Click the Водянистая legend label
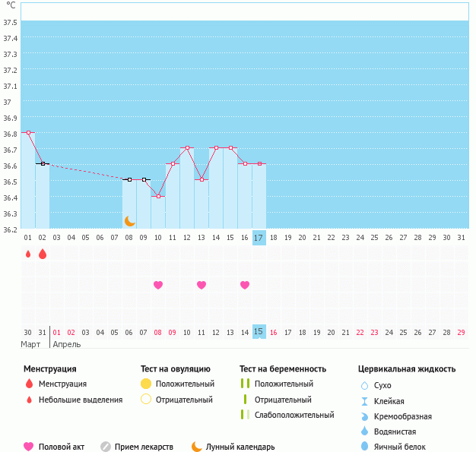The width and height of the screenshot is (476, 452). pyautogui.click(x=395, y=431)
